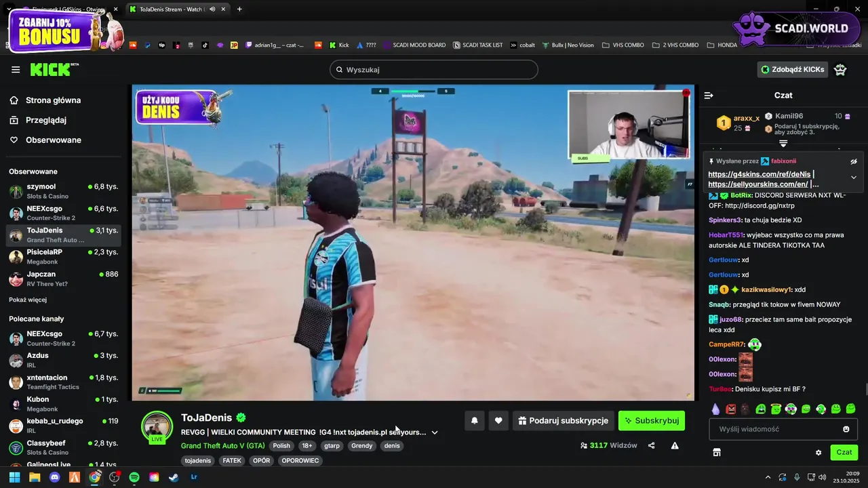This screenshot has width=868, height=488.
Task: Click the verified badge beside ToJaDenis
Action: [x=241, y=418]
